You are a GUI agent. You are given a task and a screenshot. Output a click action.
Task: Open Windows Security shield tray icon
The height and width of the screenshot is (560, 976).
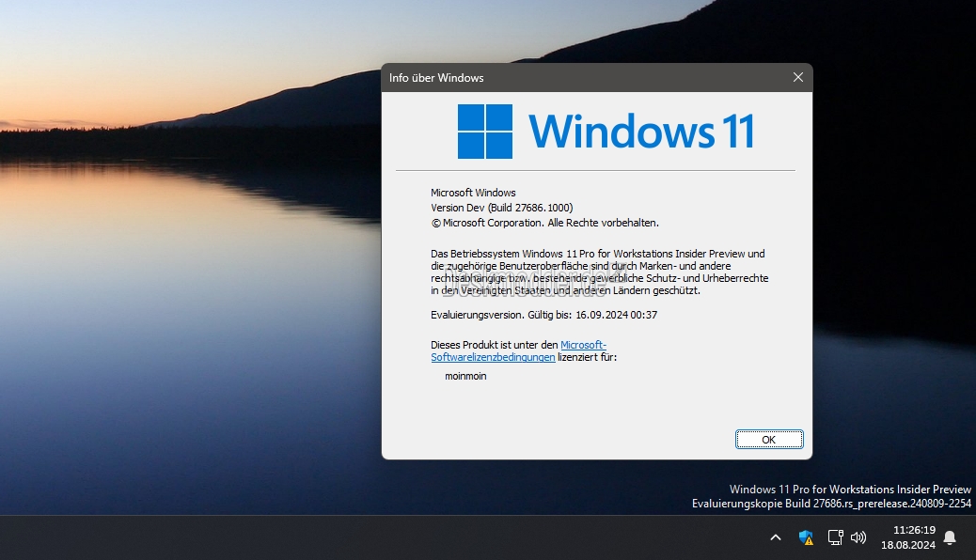(x=806, y=537)
